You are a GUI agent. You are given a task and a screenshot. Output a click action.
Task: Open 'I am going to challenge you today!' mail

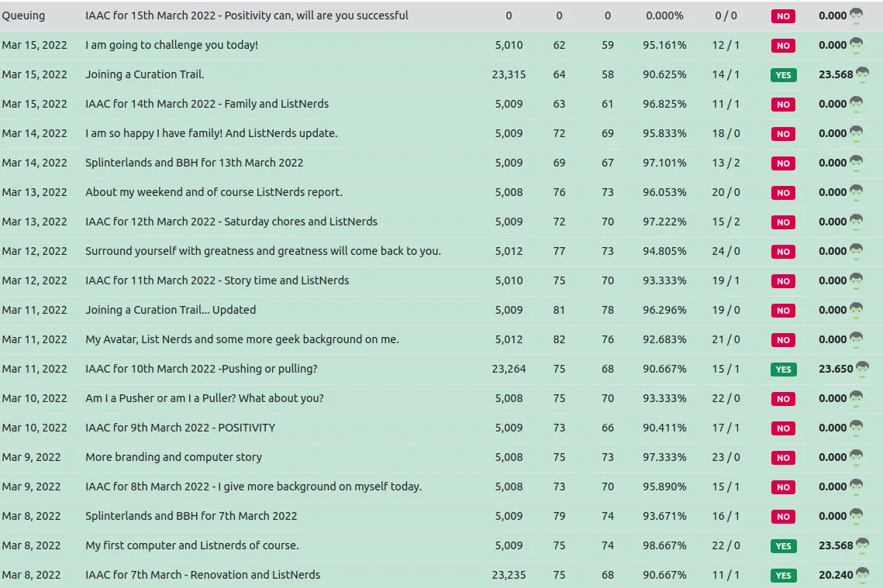pyautogui.click(x=171, y=45)
